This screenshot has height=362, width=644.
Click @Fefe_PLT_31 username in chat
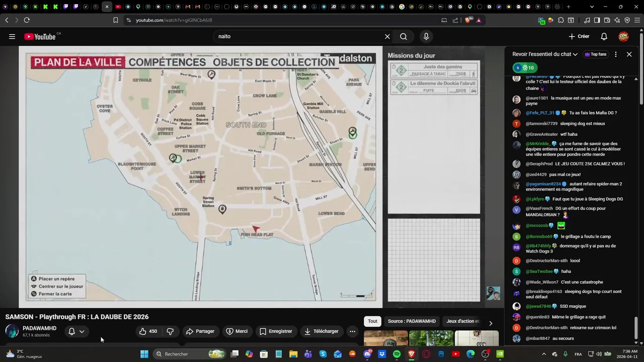(540, 113)
